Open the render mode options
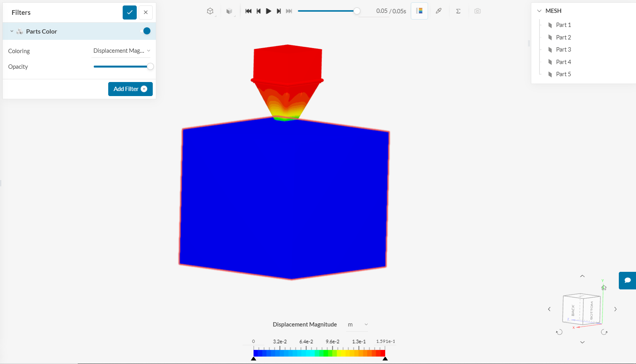636x364 pixels. (x=229, y=11)
